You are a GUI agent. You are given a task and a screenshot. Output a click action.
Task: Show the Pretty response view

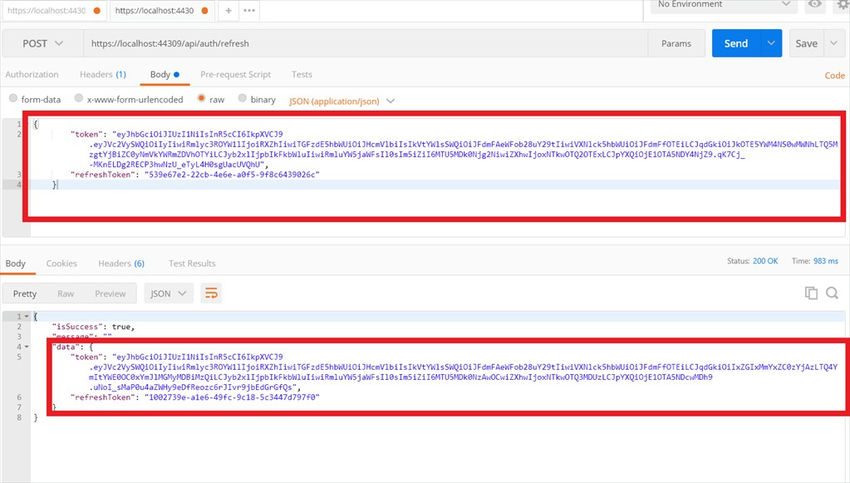[x=25, y=293]
